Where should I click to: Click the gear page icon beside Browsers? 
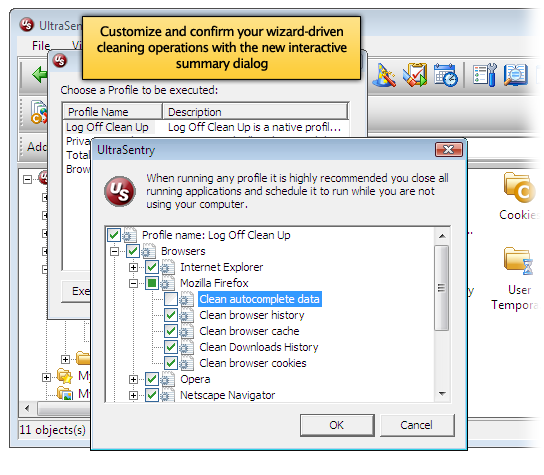pyautogui.click(x=149, y=251)
